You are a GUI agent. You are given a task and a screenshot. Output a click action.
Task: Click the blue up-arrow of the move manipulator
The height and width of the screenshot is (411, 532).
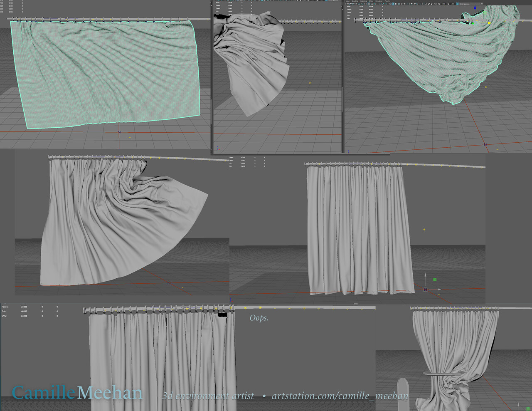(475, 8)
